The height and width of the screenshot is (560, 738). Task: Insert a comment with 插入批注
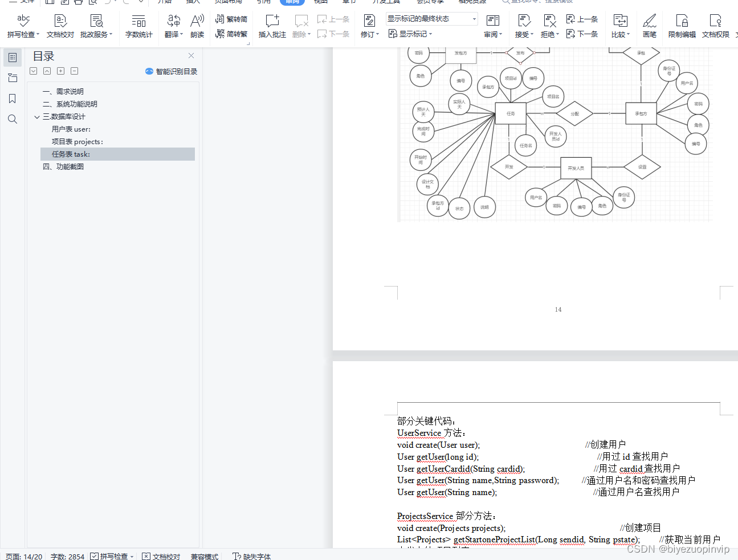(x=272, y=26)
